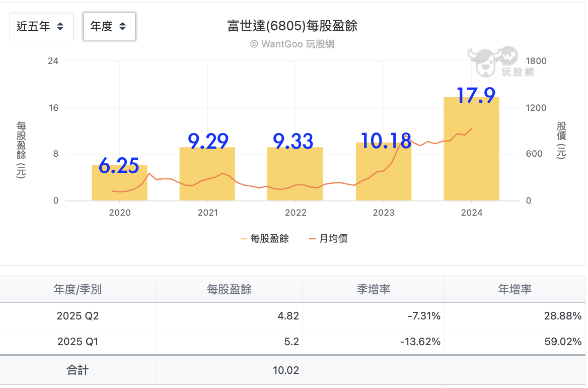This screenshot has height=388, width=588.
Task: Click the © WantGoo 玩股網 credit text
Action: pyautogui.click(x=292, y=44)
